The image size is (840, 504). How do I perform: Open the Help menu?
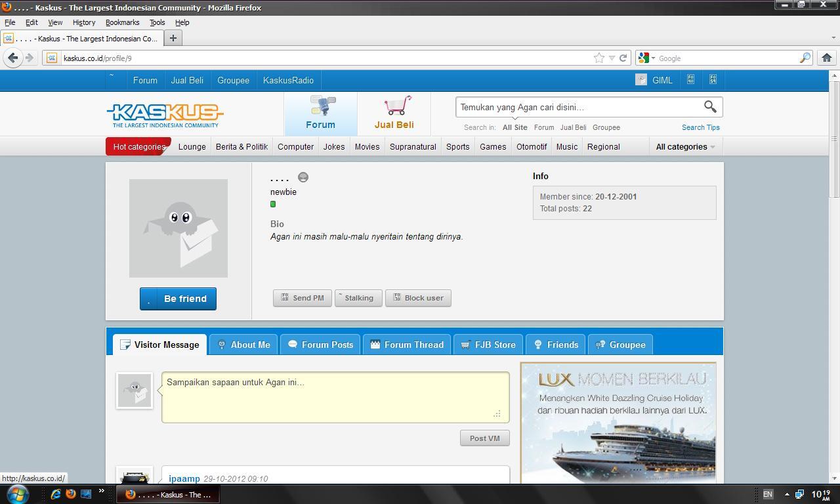tap(182, 22)
